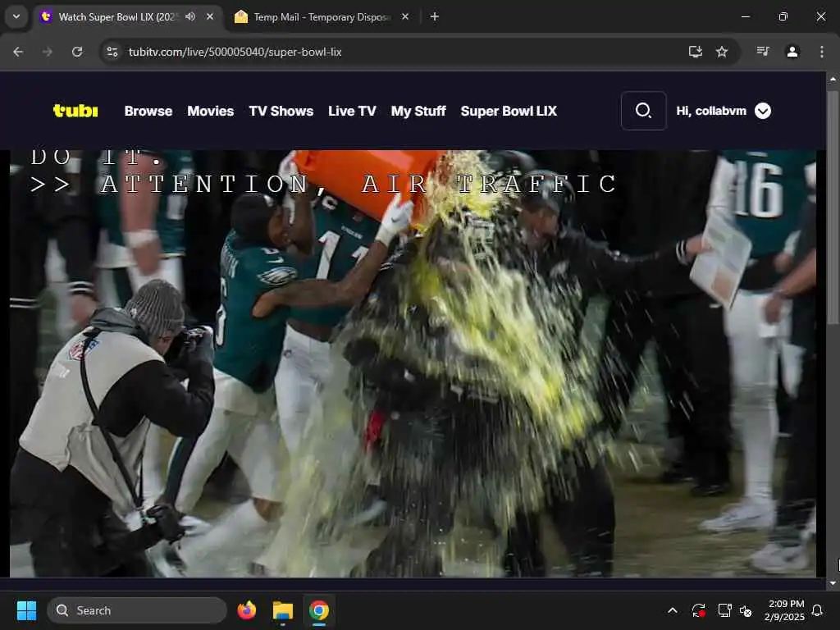The width and height of the screenshot is (840, 630).
Task: Click the Chrome taskbar icon
Action: pyautogui.click(x=319, y=610)
